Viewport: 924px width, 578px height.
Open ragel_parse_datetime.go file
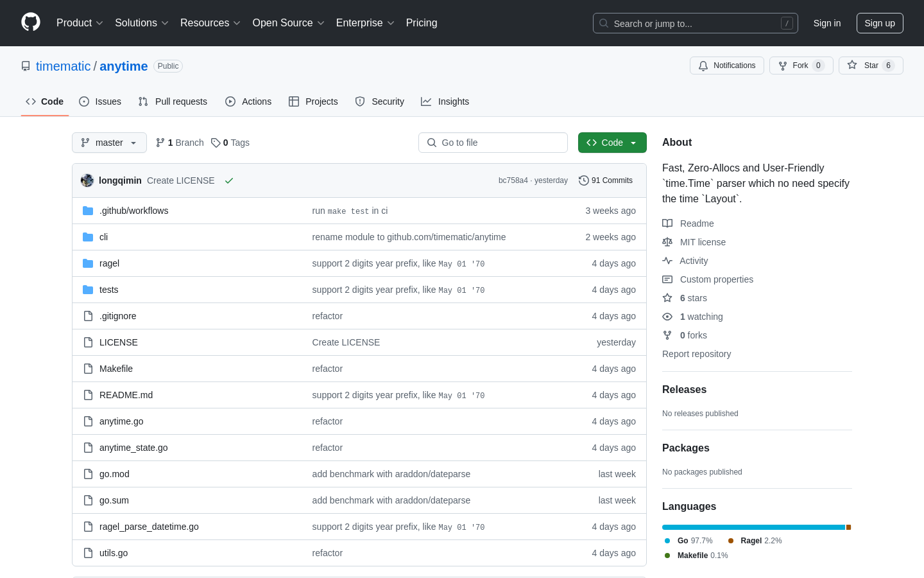[149, 527]
